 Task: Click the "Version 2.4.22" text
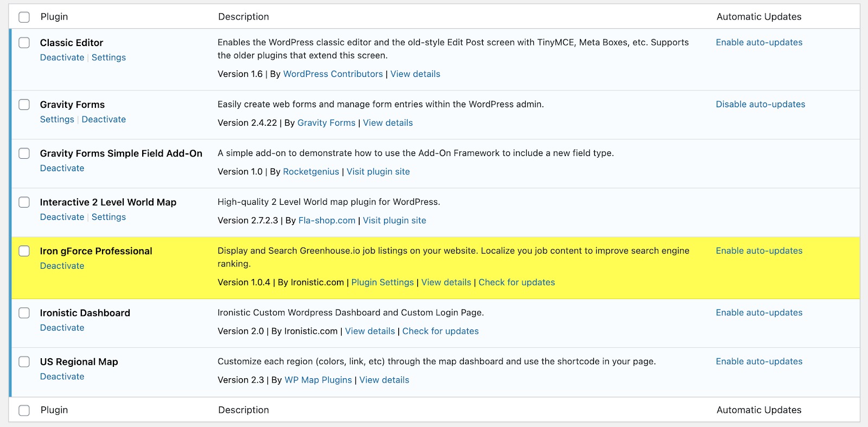click(x=247, y=123)
